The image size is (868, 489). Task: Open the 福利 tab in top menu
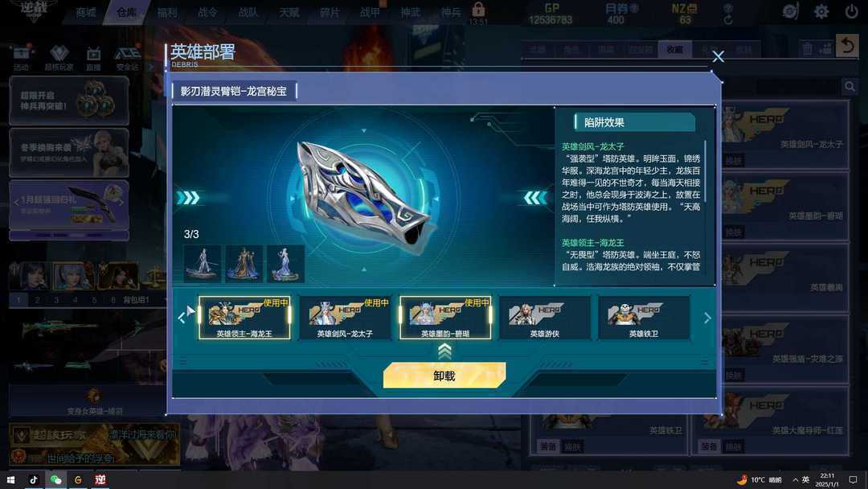coord(166,12)
